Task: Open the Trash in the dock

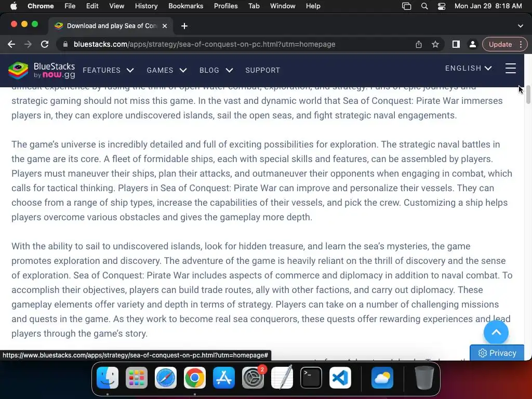Action: (x=424, y=378)
